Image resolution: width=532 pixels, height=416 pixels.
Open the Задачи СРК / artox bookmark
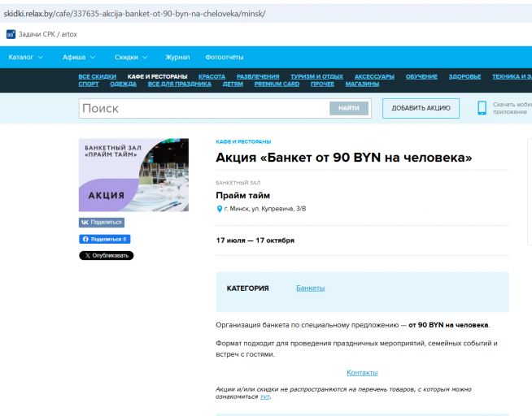click(x=41, y=34)
